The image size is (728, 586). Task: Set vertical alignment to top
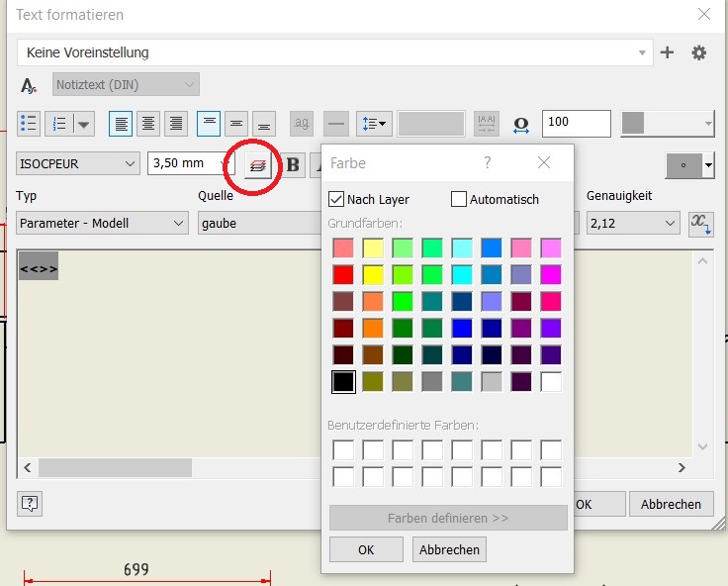(x=209, y=124)
